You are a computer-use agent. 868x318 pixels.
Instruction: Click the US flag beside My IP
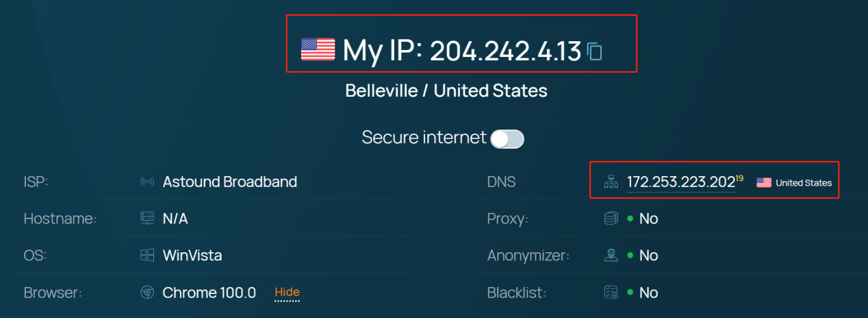[x=318, y=49]
